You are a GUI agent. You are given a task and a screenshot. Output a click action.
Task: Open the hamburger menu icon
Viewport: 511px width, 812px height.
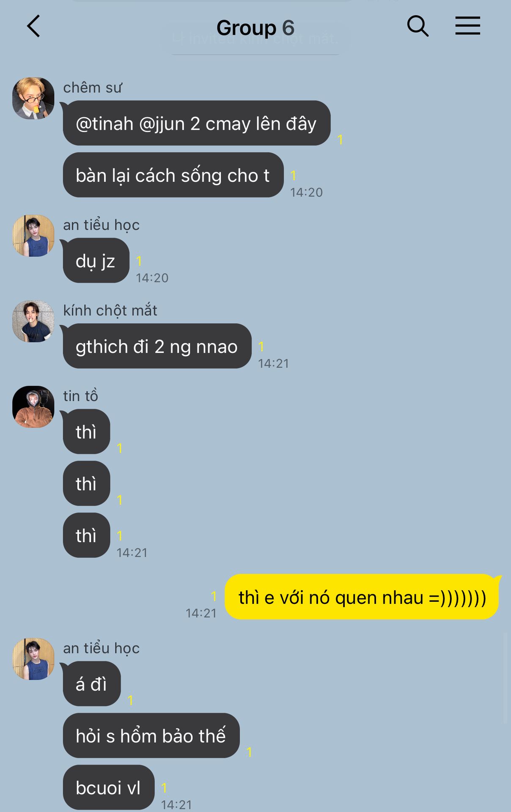coord(467,26)
